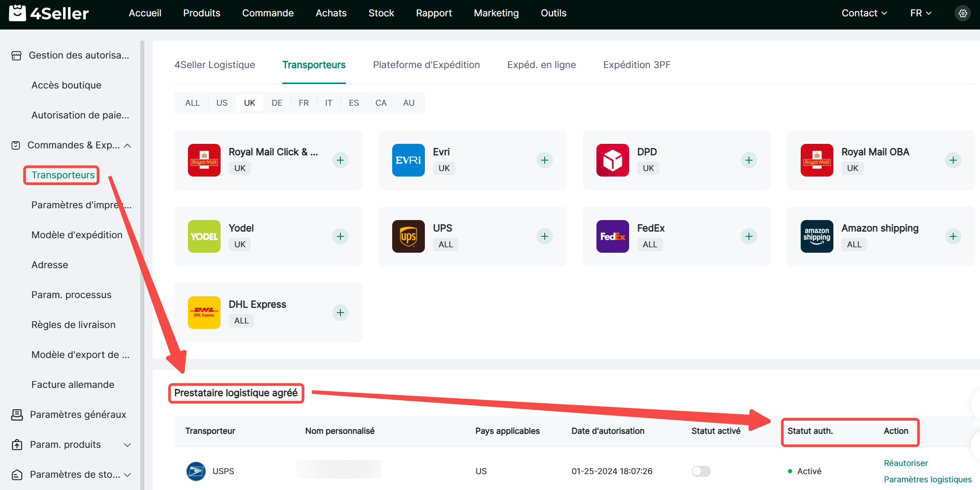Open the Stock menu
Viewport: 980px width, 490px height.
click(381, 13)
